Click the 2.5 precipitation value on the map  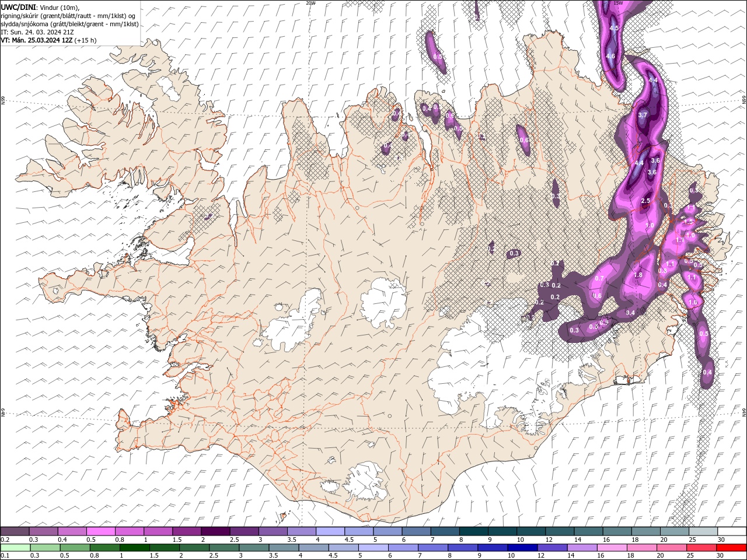click(645, 201)
